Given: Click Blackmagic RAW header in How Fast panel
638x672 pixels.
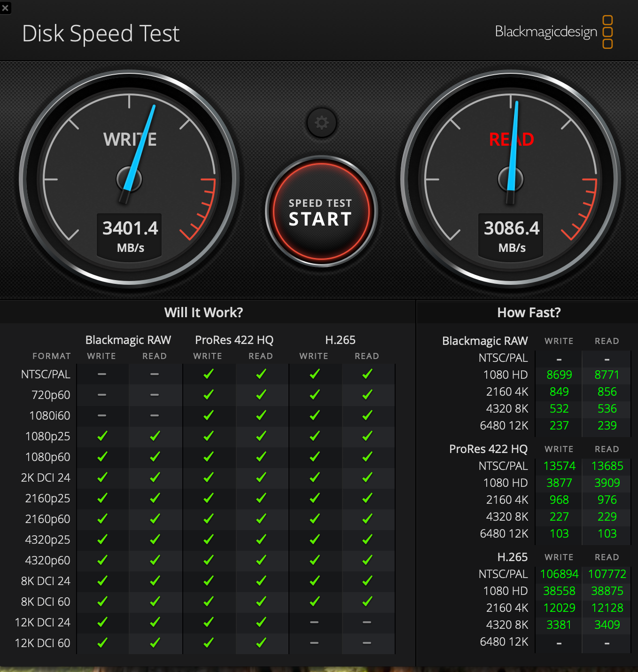Looking at the screenshot, I should coord(485,341).
